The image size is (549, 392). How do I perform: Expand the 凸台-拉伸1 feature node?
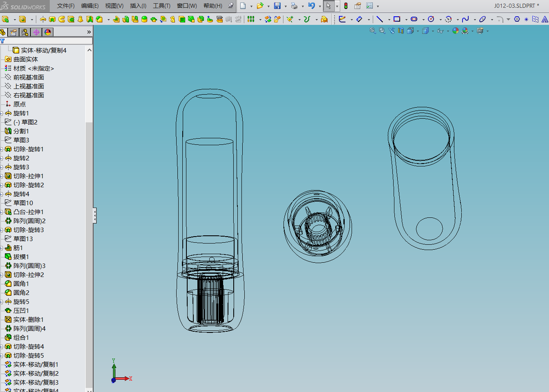[x=2, y=212]
